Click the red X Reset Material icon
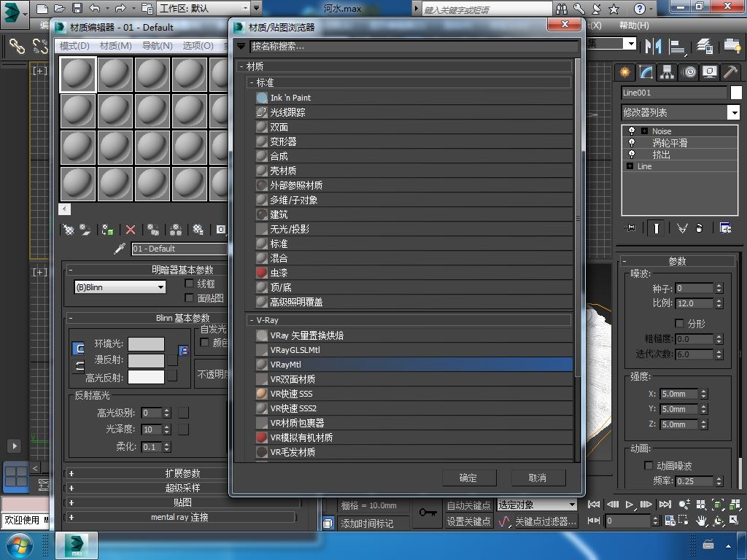 point(131,230)
